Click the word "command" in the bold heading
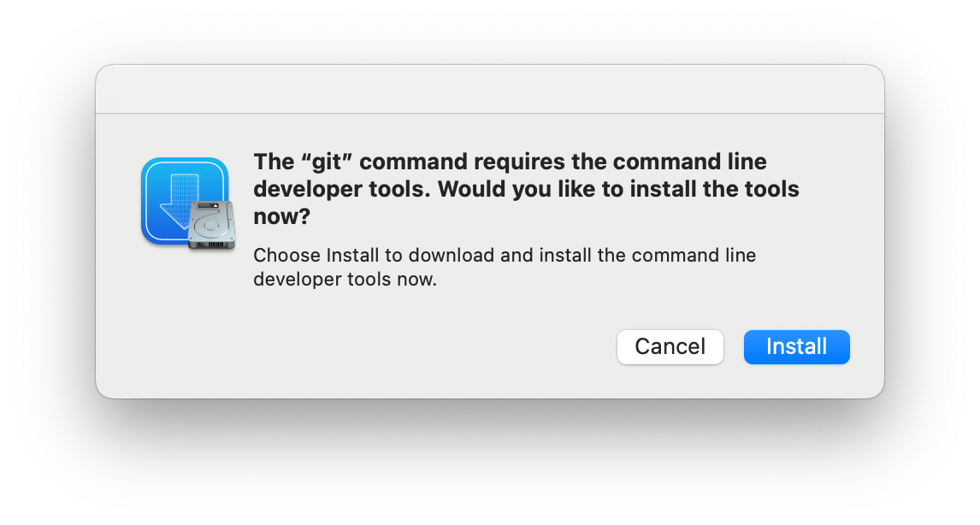Viewport: 980px width, 525px height. coord(413,162)
